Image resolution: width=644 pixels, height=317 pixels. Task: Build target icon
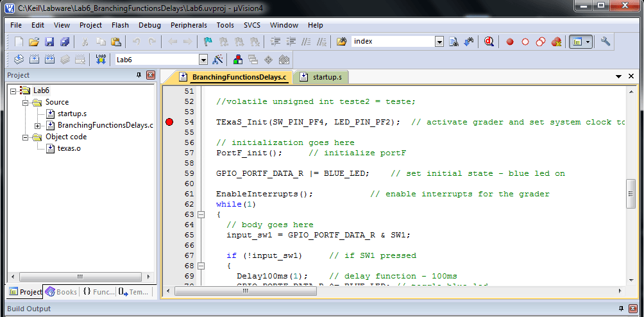pyautogui.click(x=34, y=60)
